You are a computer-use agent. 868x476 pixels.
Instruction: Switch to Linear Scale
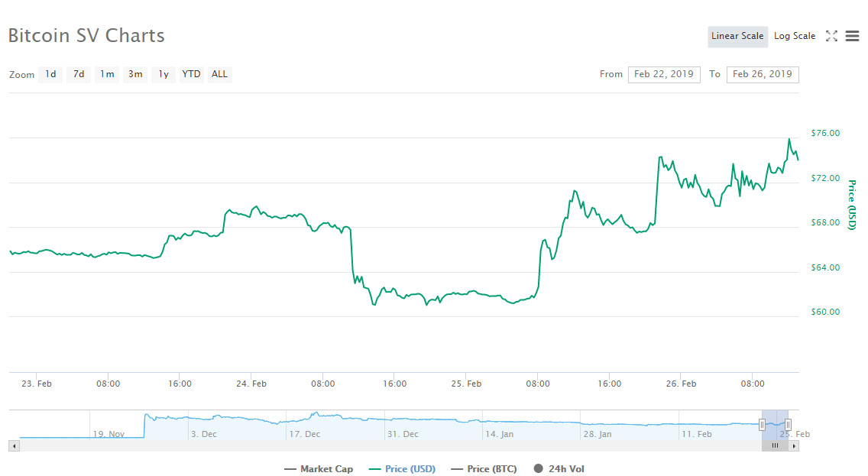coord(737,37)
